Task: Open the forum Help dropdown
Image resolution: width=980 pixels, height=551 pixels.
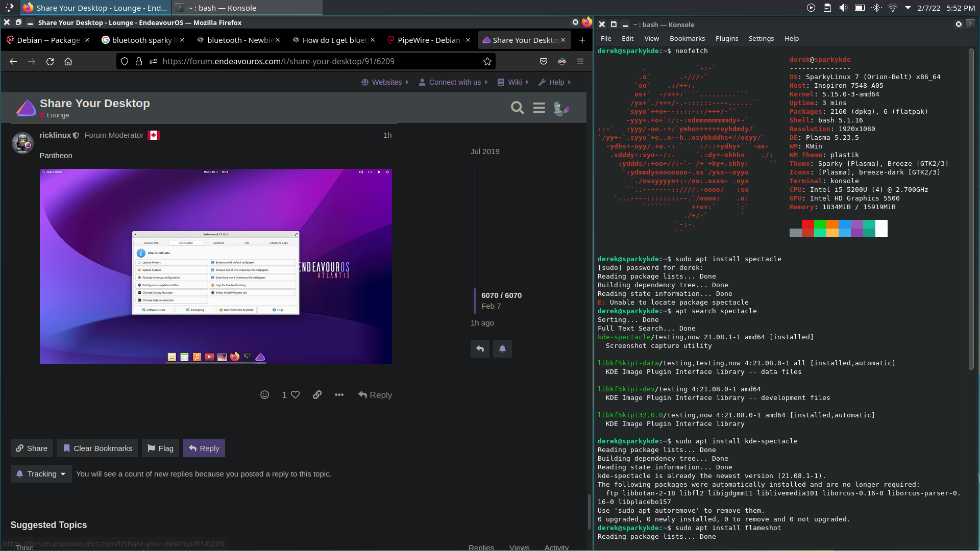Action: pos(555,82)
